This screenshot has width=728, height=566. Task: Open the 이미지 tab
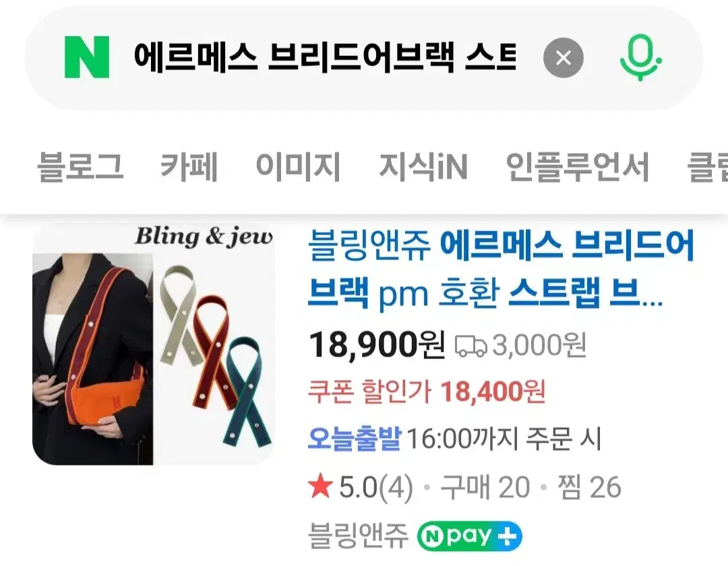click(x=298, y=166)
